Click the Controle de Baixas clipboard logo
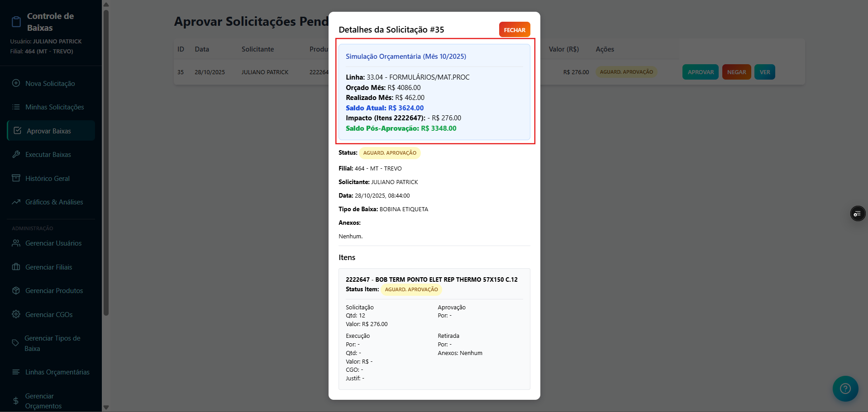The width and height of the screenshot is (868, 412). (16, 21)
